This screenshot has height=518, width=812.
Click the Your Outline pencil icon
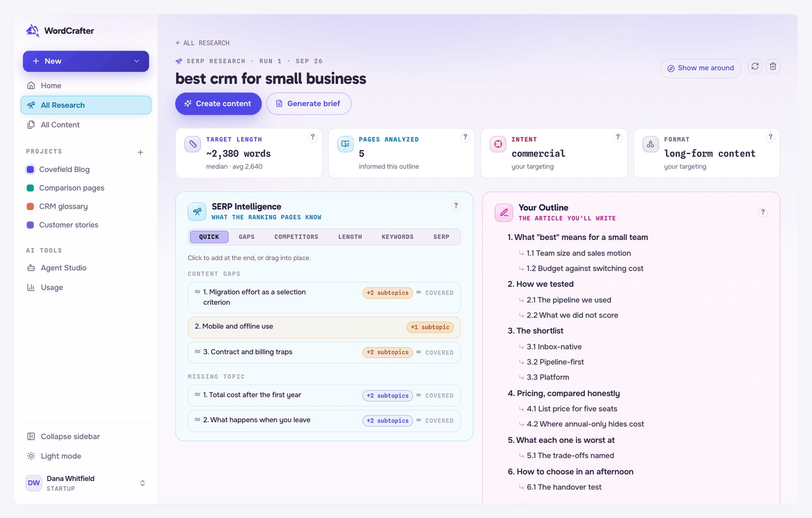[x=504, y=213]
